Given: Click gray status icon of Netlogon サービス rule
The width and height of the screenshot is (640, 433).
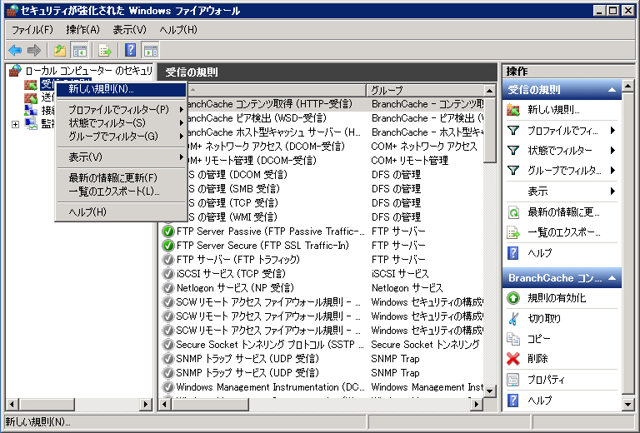Looking at the screenshot, I should point(168,288).
